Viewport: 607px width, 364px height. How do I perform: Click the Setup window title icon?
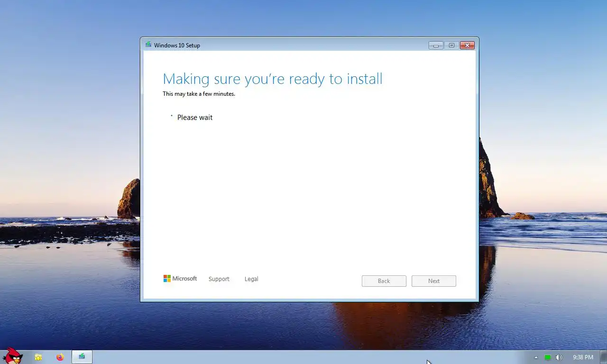click(x=148, y=45)
